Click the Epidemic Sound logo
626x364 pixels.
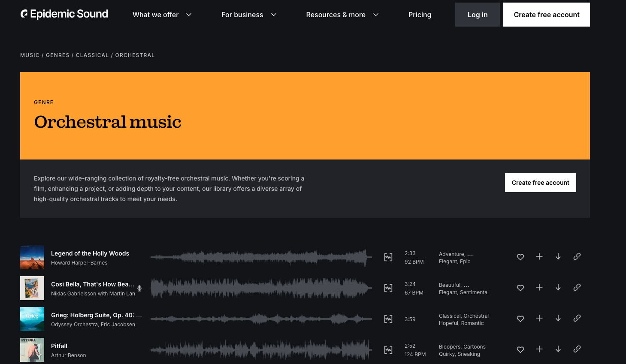[x=64, y=14]
